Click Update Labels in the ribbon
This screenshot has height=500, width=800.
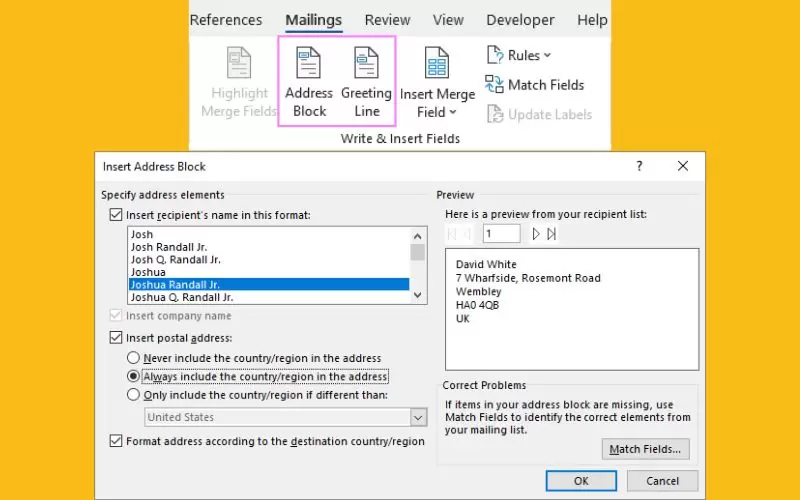539,114
